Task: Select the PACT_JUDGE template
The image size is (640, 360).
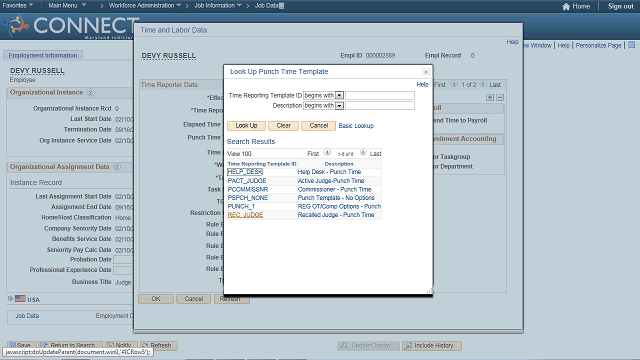Action: point(247,181)
